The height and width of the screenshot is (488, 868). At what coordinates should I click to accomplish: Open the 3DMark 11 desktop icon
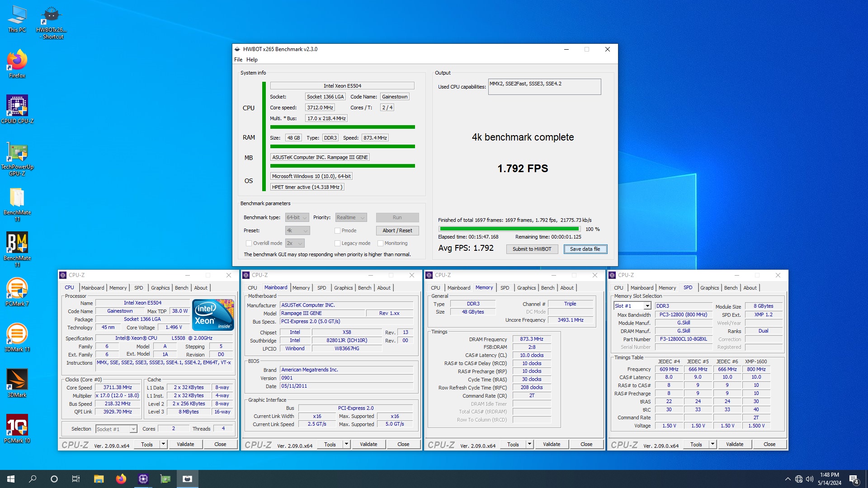coord(17,338)
